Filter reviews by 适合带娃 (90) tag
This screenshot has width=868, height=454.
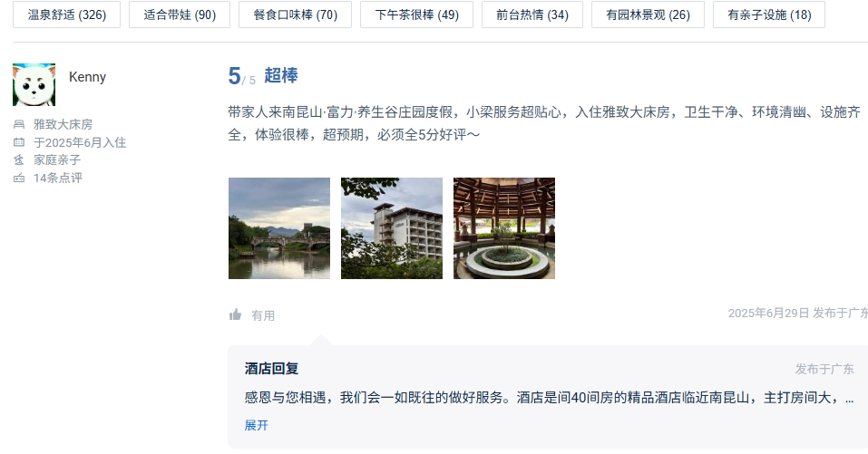pos(180,14)
